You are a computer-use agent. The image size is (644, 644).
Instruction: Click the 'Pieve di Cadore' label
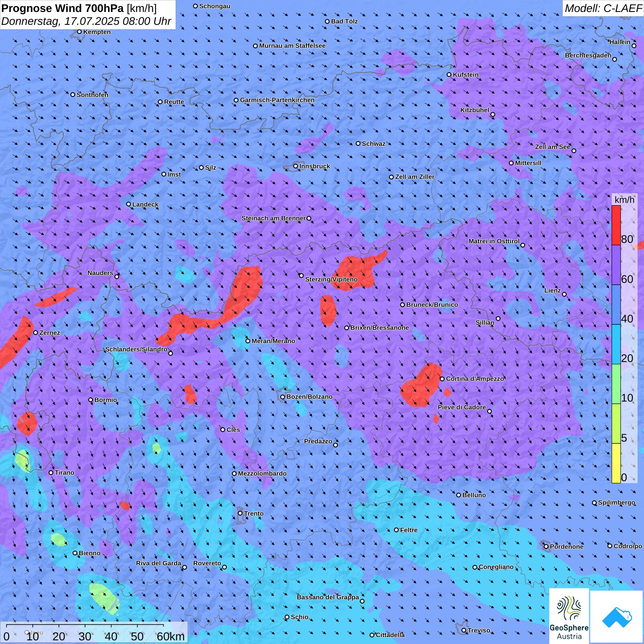[462, 407]
